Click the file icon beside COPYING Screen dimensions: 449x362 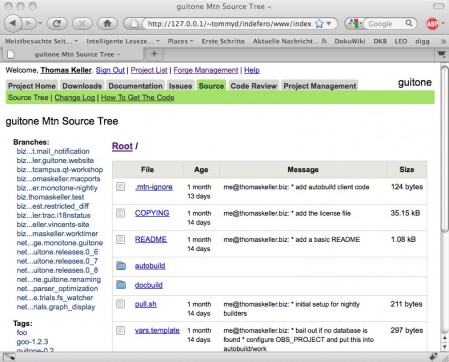point(120,213)
